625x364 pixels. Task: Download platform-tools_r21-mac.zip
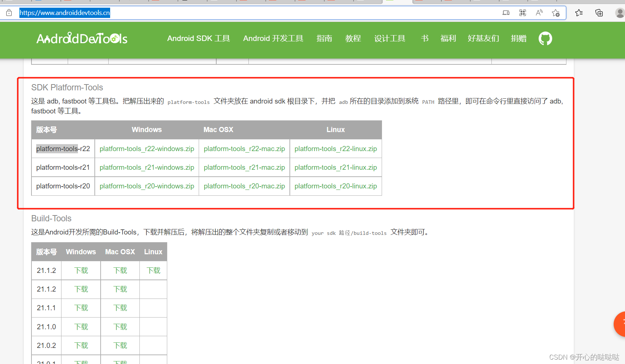pos(244,168)
